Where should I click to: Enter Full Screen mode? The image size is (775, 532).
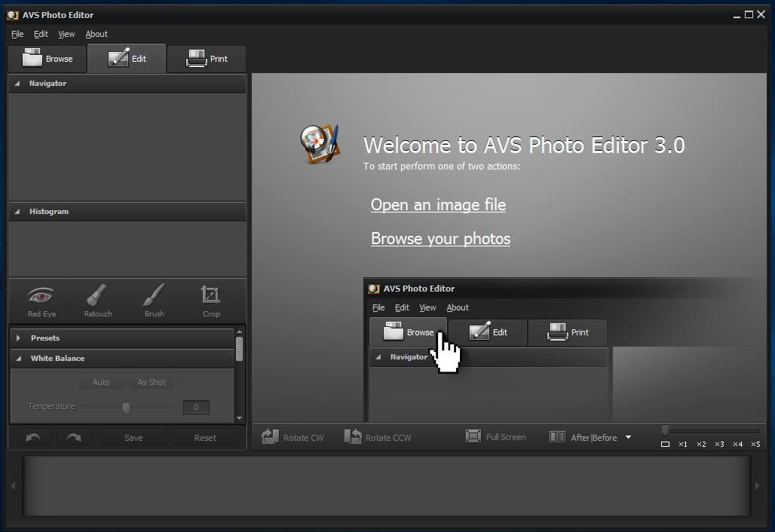tap(496, 436)
